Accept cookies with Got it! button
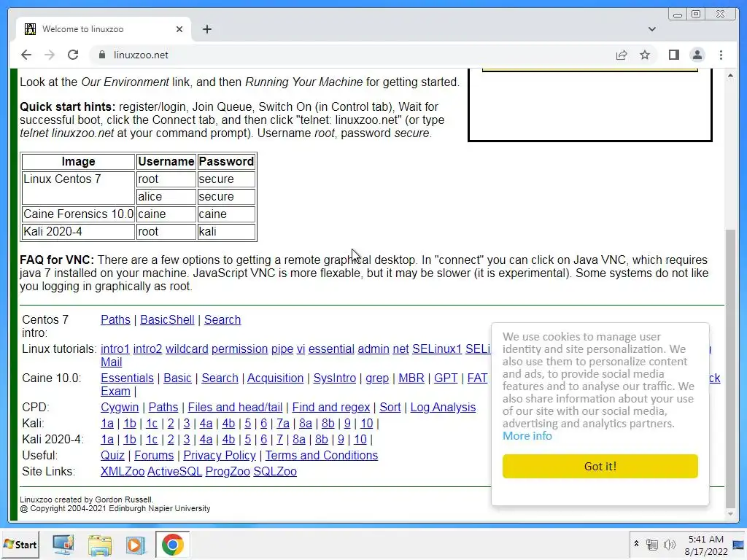The height and width of the screenshot is (560, 747). [600, 466]
